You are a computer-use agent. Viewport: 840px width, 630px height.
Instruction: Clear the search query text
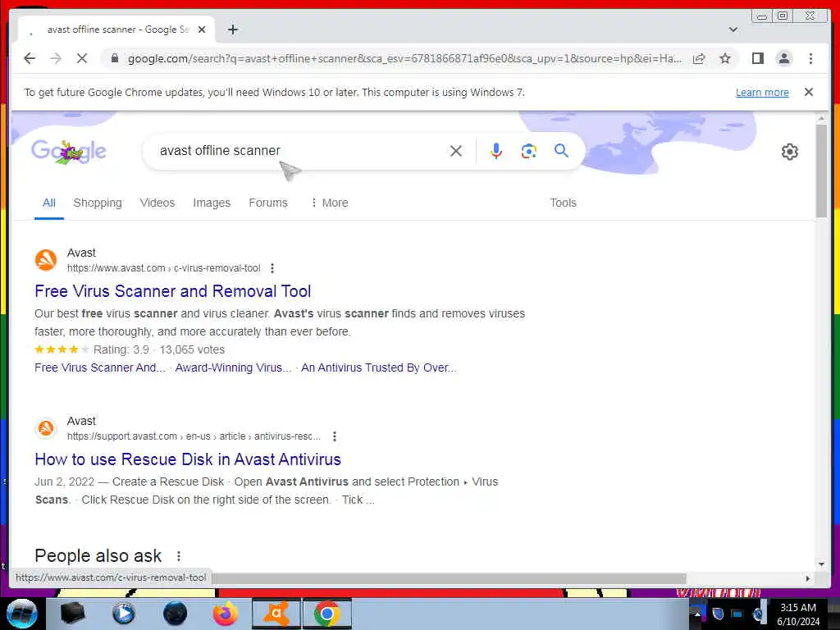[x=456, y=151]
